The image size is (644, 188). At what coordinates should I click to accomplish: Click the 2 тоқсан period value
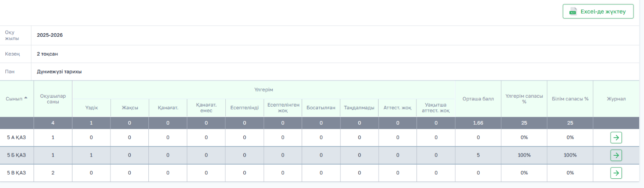click(x=47, y=54)
